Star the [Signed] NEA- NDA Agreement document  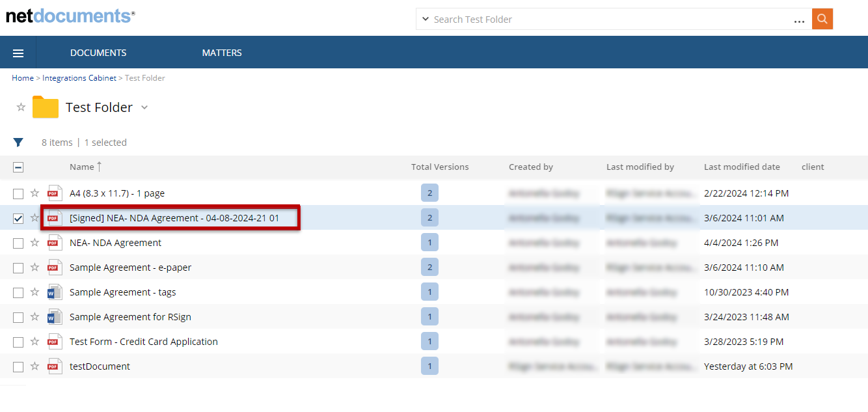pyautogui.click(x=35, y=218)
